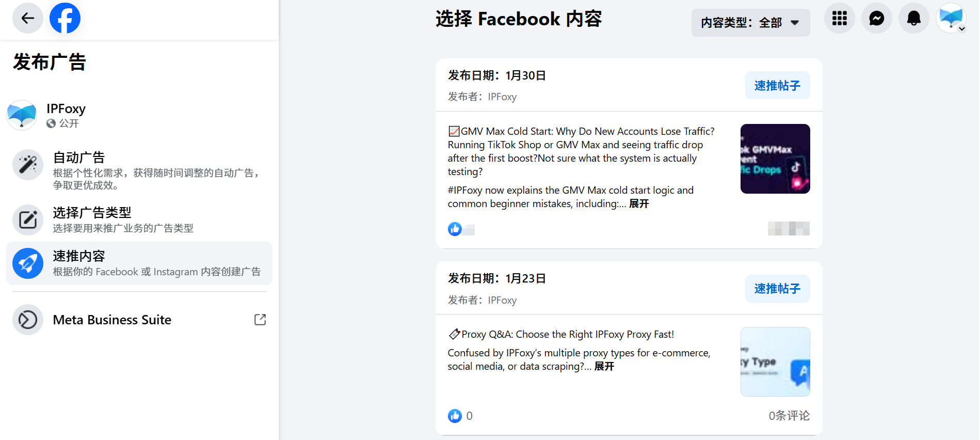The image size is (980, 440).
Task: Open Meta Business Suite external link
Action: tap(112, 320)
